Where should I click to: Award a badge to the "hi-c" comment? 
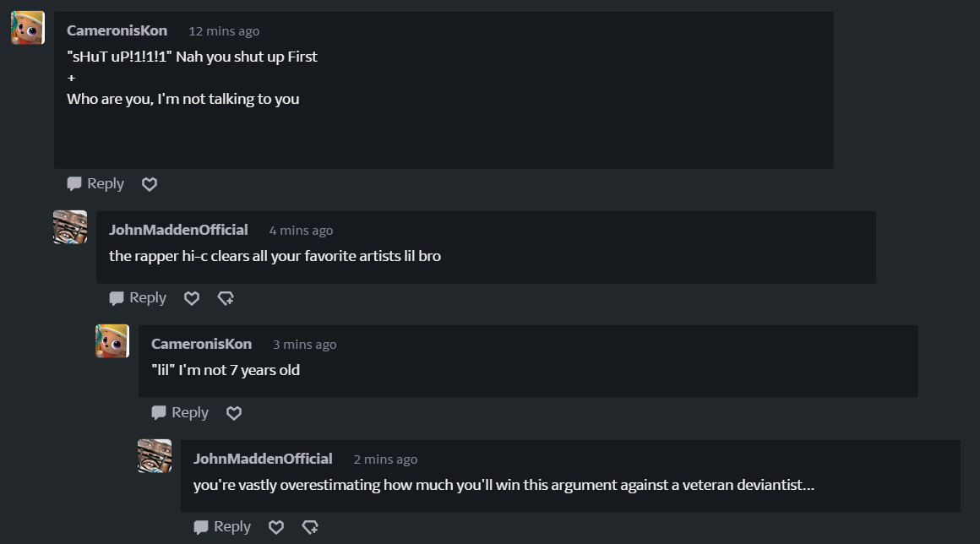(x=226, y=298)
